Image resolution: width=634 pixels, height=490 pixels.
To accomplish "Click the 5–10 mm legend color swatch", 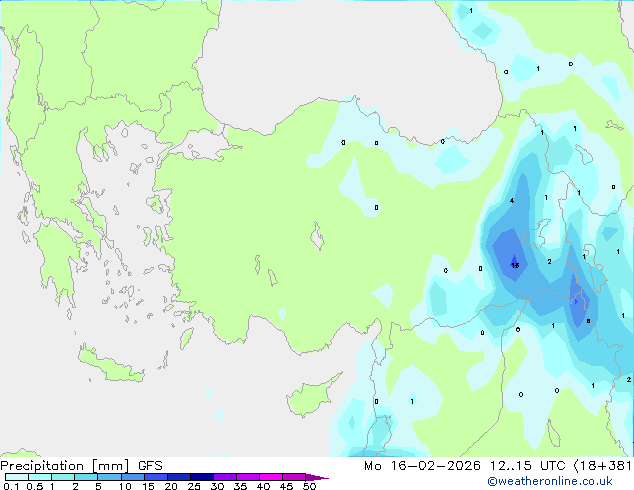I will pos(109,477).
